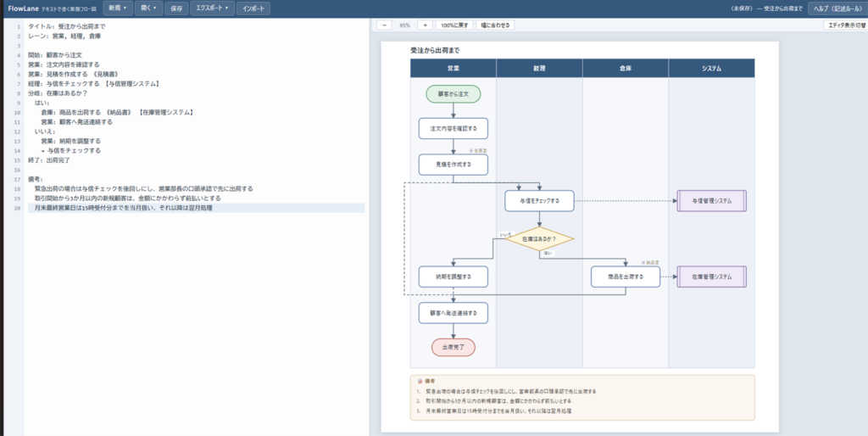This screenshot has height=436, width=868.
Task: Click highlighted editor line starting 月末最終営業日
Action: pyautogui.click(x=197, y=208)
